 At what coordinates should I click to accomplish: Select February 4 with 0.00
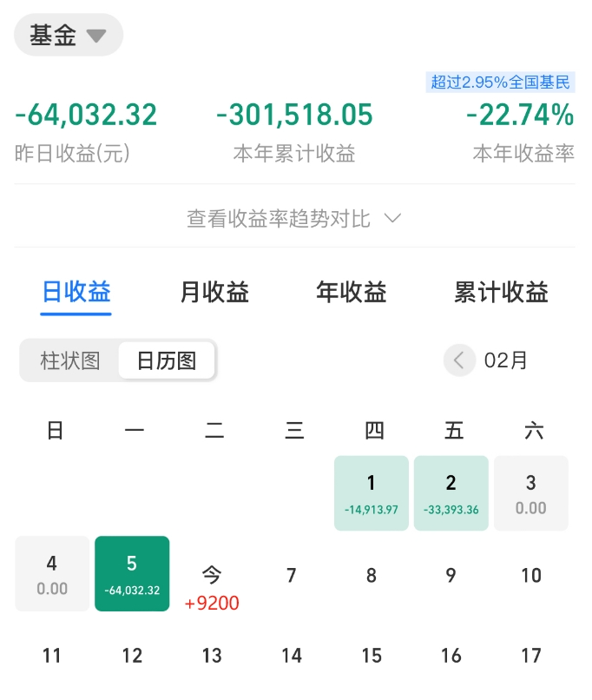tap(52, 574)
